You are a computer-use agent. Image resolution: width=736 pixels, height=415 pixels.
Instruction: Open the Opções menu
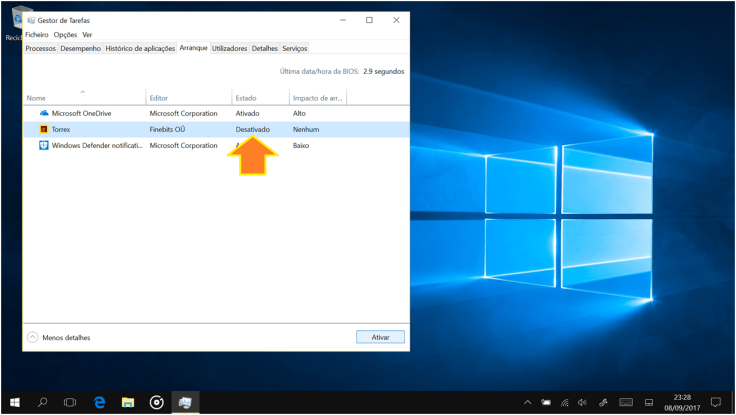coord(65,34)
